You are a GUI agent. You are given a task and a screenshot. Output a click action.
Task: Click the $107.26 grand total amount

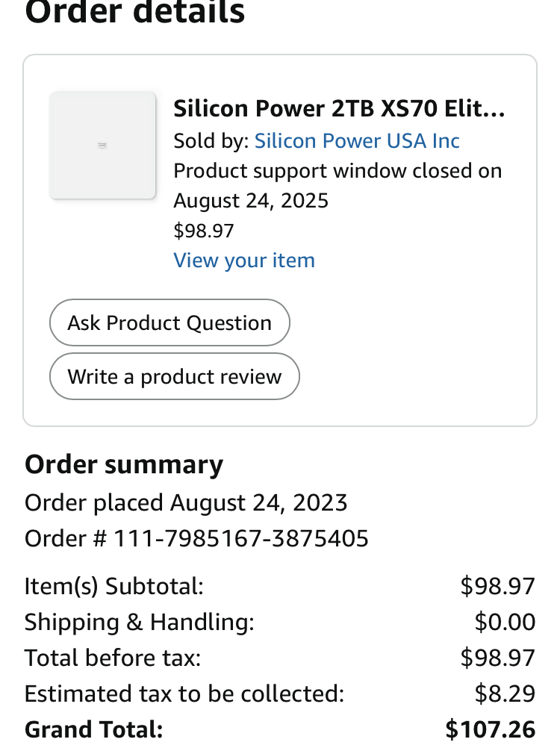[490, 729]
